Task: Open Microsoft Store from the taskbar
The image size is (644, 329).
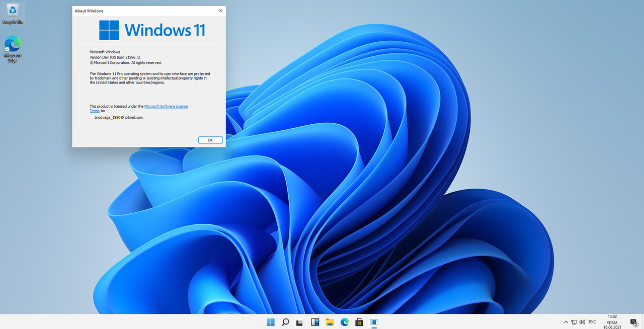Action: point(359,322)
